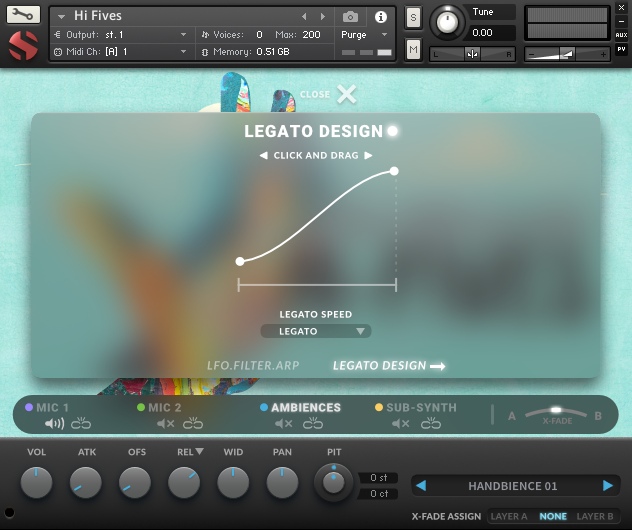Screen dimensions: 632x530
Task: Click the red Soundiron S logo
Action: [x=23, y=45]
